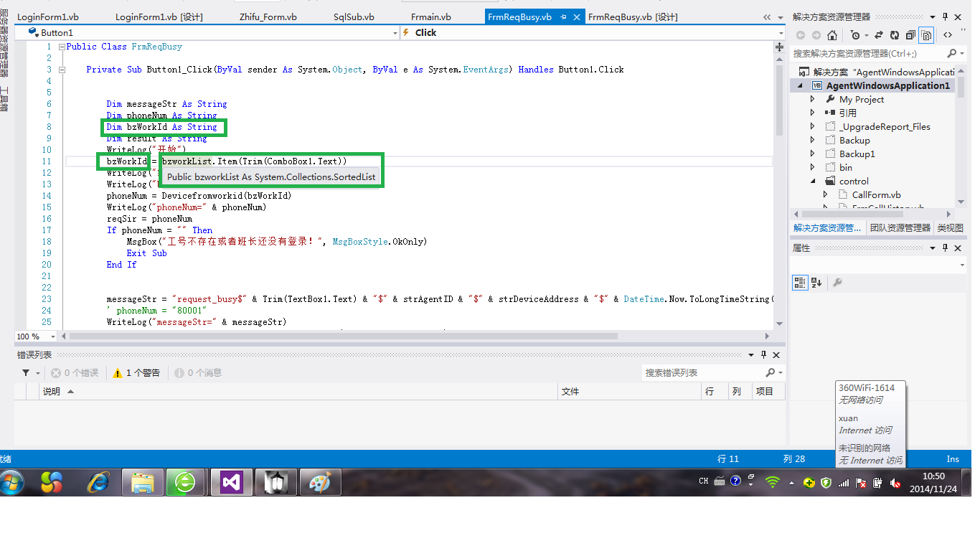Click property pages wrench icon

pyautogui.click(x=837, y=283)
